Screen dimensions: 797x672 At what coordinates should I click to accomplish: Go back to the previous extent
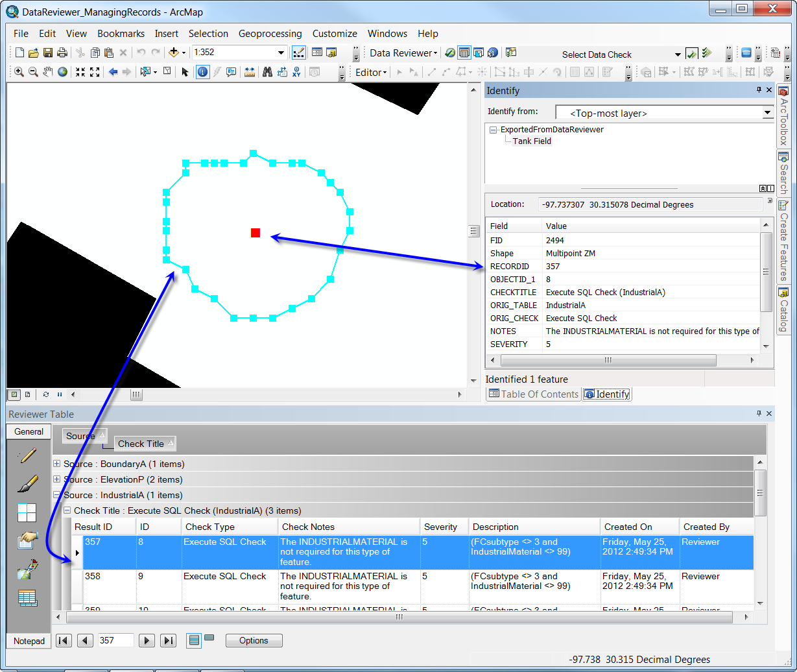tap(113, 72)
